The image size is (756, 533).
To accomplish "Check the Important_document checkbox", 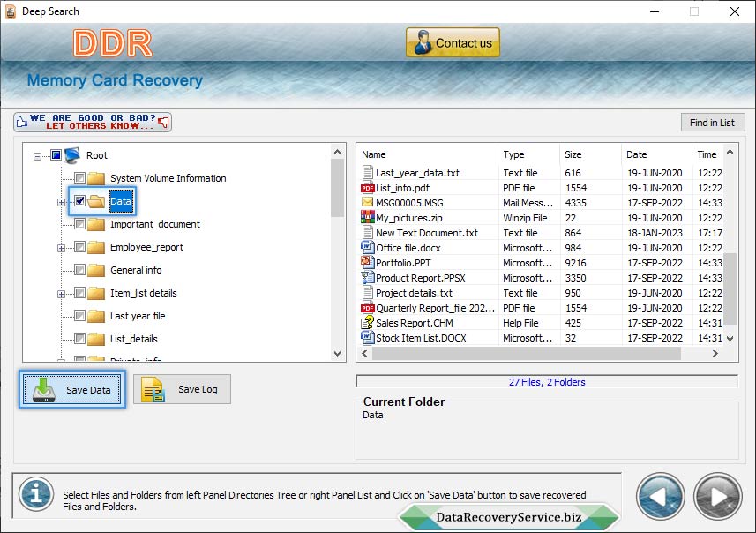I will point(80,224).
